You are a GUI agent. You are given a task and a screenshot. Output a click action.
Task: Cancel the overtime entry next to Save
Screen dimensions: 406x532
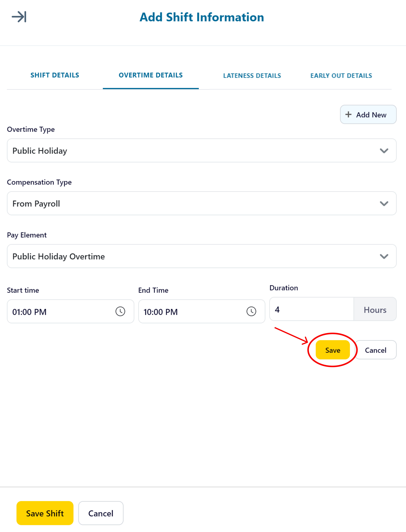click(376, 350)
